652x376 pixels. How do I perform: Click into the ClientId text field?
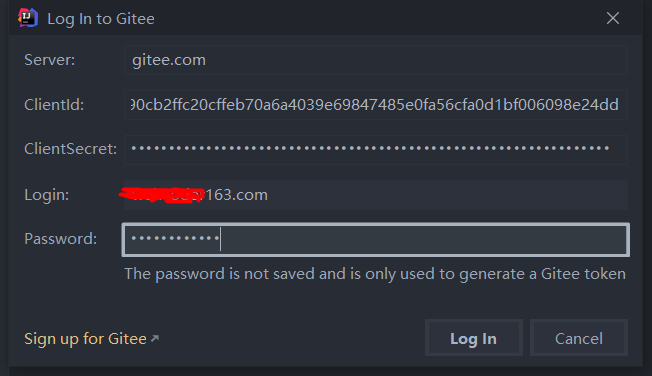[375, 105]
